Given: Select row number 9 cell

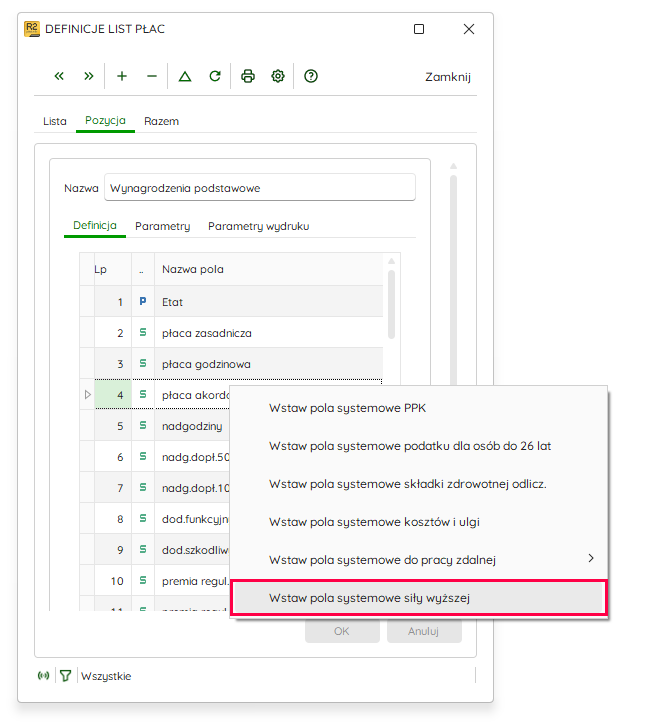Looking at the screenshot, I should [x=113, y=550].
